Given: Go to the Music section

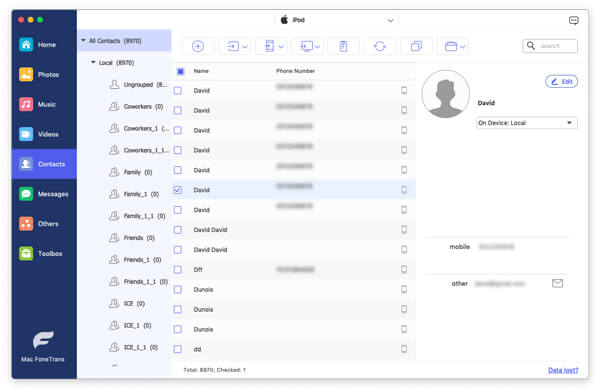Looking at the screenshot, I should click(x=44, y=104).
